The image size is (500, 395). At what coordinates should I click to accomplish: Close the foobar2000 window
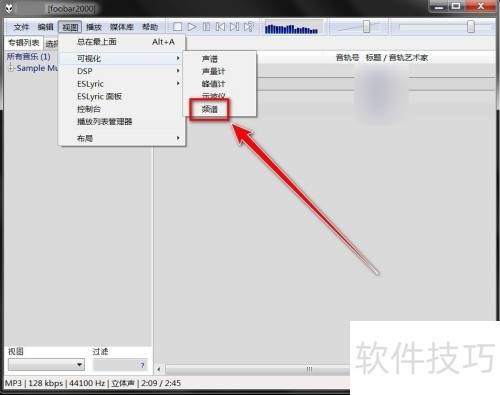pos(480,6)
